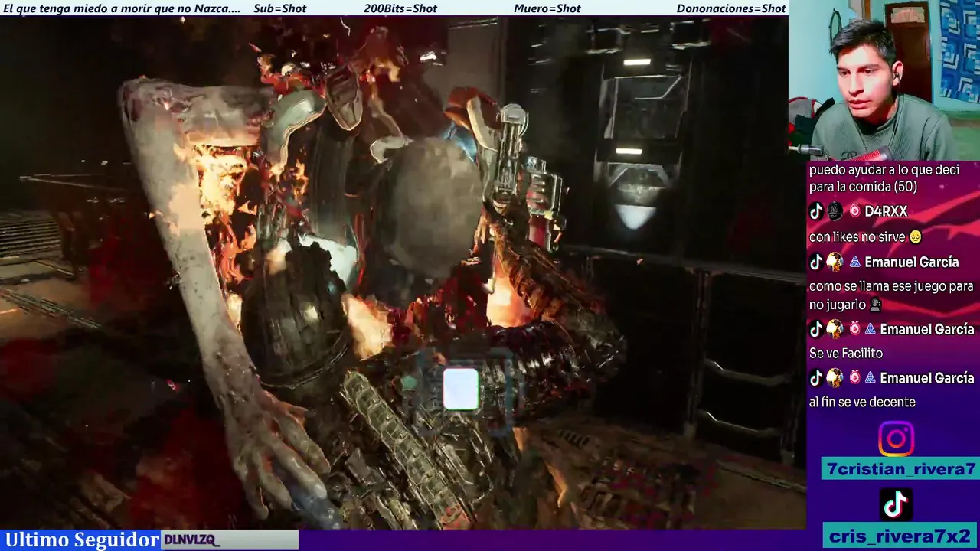Click the 'Ultimo Seguidor' label

click(x=81, y=540)
